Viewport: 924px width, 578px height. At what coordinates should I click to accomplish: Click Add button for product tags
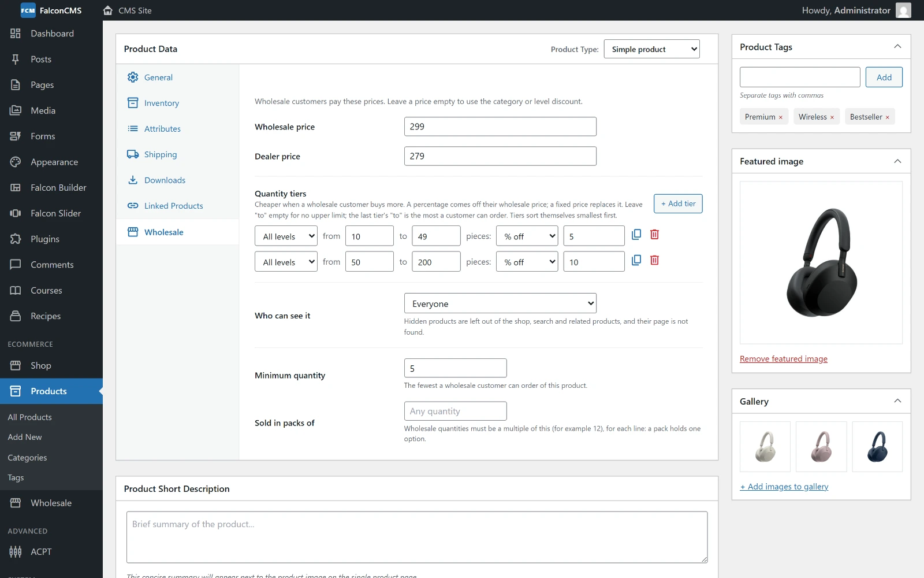(x=884, y=77)
